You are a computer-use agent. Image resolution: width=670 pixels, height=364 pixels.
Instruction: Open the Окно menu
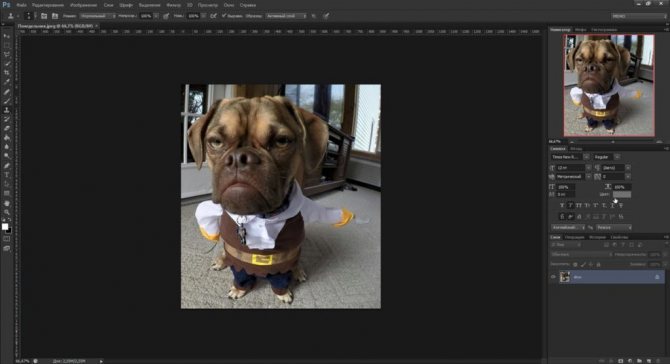click(x=229, y=5)
